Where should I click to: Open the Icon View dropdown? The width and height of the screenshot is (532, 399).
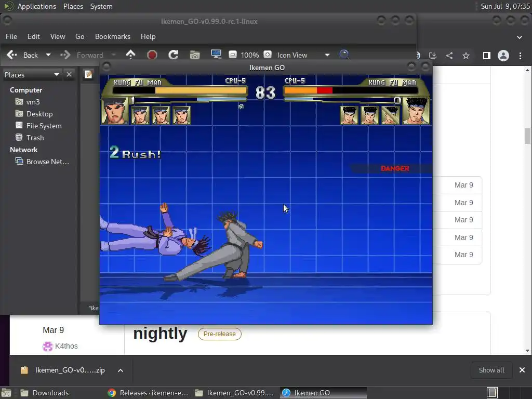(303, 55)
